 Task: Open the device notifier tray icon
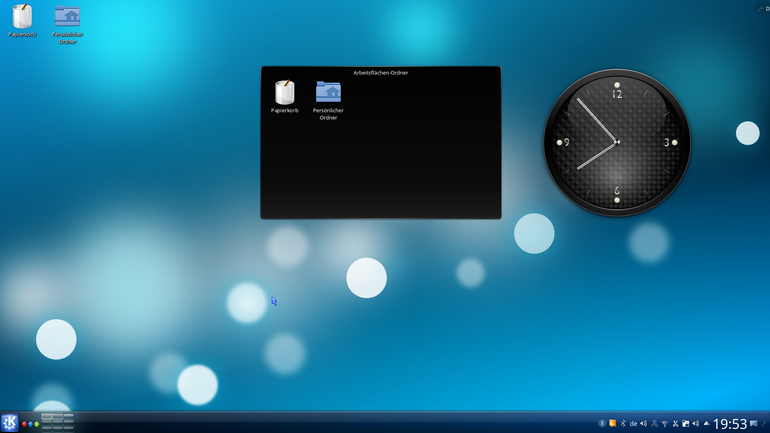pos(686,424)
